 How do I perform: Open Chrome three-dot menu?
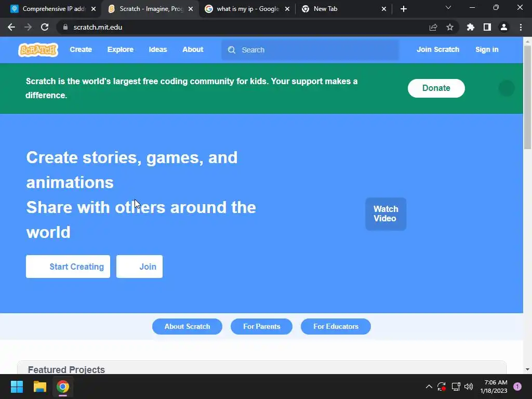[x=521, y=27]
